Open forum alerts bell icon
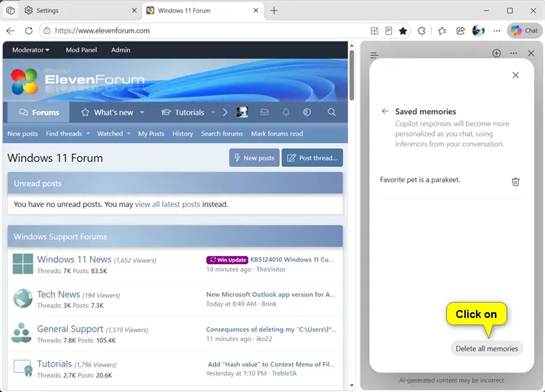545x392 pixels. tap(286, 112)
